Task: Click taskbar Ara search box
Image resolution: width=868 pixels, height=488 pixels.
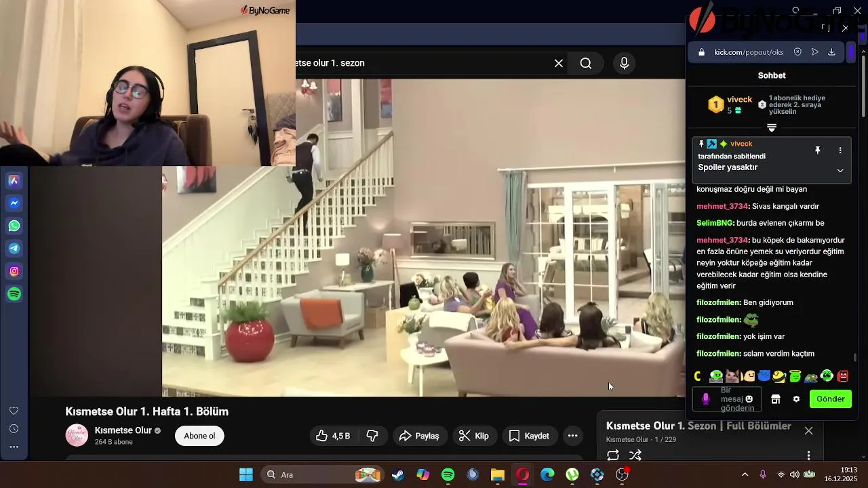Action: point(321,474)
